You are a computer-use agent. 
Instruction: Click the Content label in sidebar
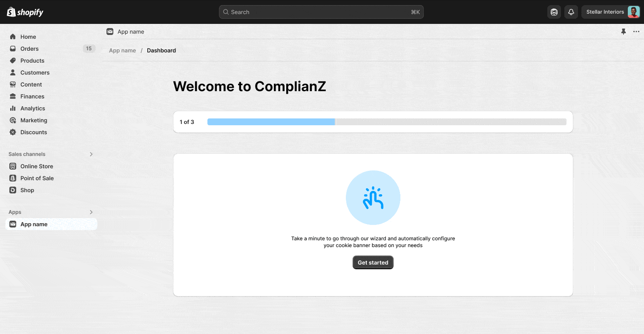pos(31,84)
